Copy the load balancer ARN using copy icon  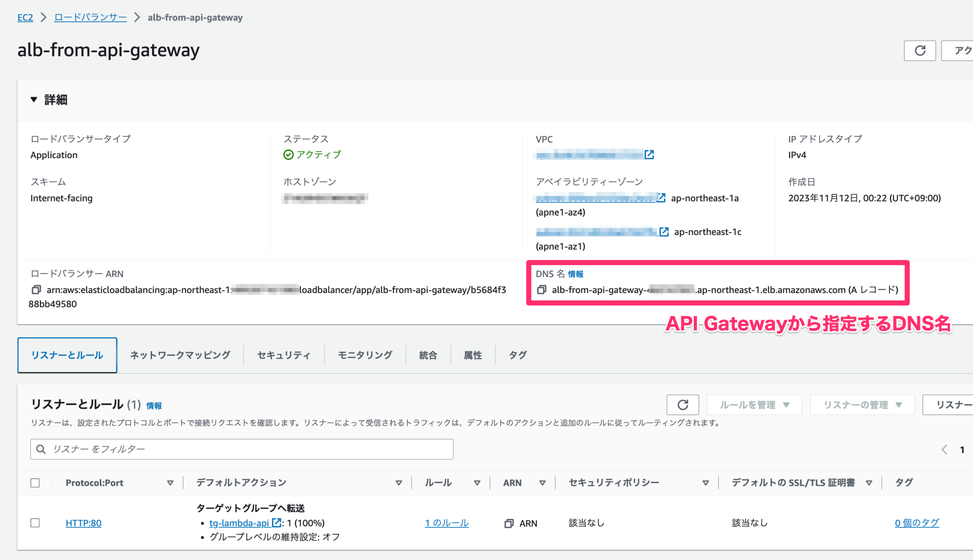tap(36, 289)
